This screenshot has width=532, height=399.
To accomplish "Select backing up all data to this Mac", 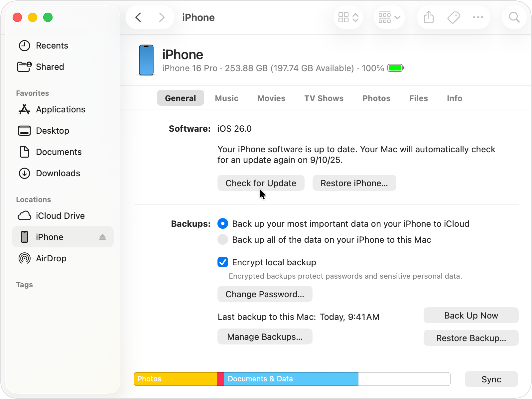I will [222, 239].
